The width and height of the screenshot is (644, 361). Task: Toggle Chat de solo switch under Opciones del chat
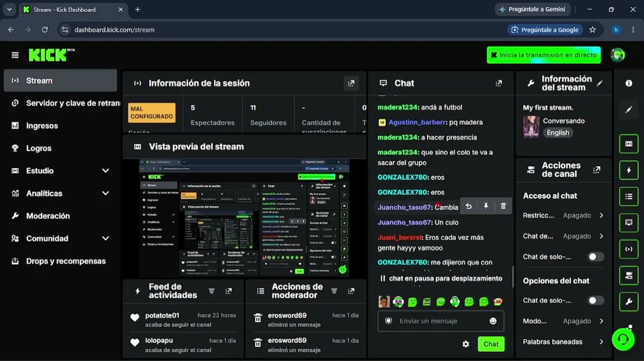point(596,300)
